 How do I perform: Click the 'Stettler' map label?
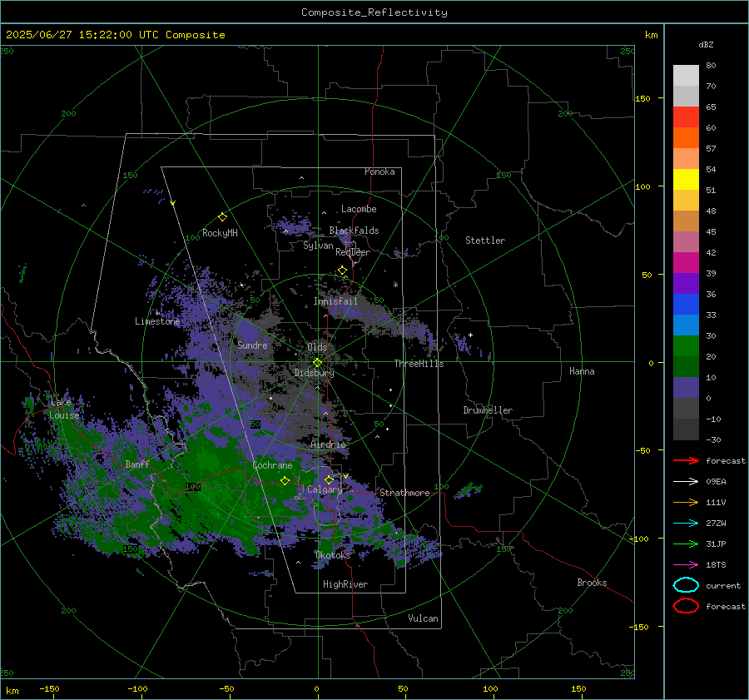click(x=485, y=241)
